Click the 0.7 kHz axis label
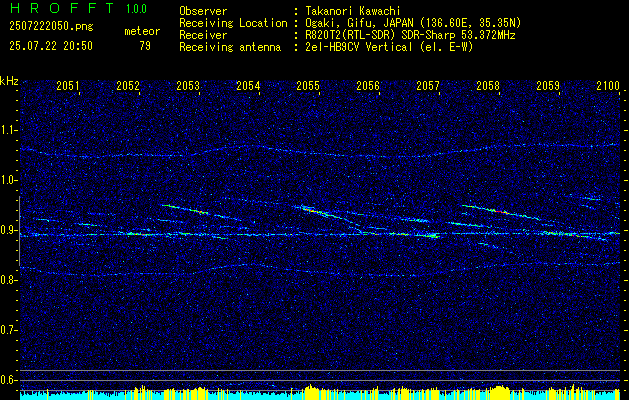This screenshot has width=629, height=400. [x=8, y=330]
